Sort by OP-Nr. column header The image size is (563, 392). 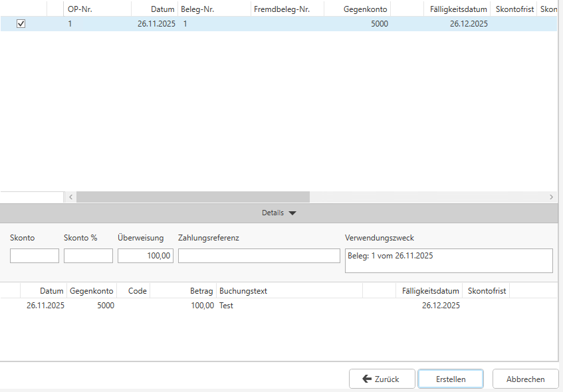coord(98,9)
